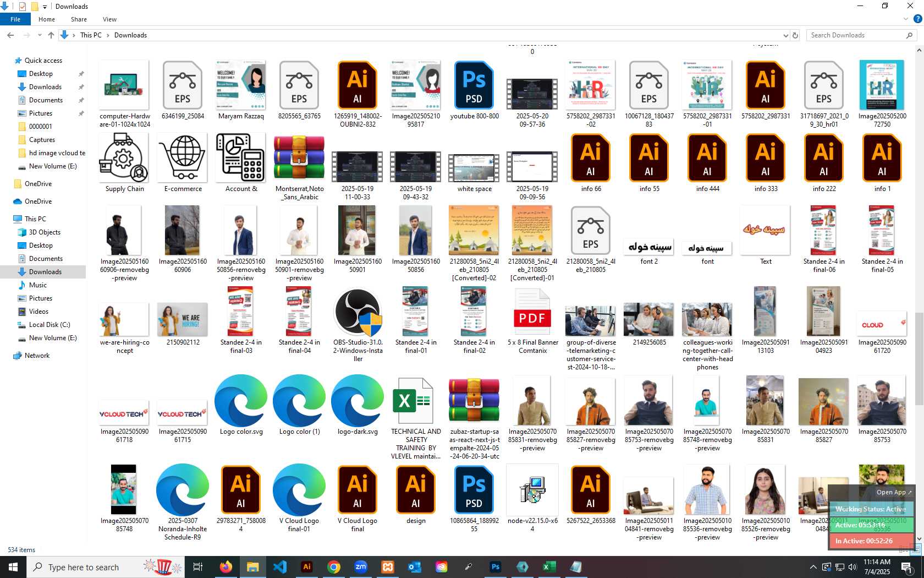
Task: Refresh the Downloads folder view
Action: click(795, 35)
